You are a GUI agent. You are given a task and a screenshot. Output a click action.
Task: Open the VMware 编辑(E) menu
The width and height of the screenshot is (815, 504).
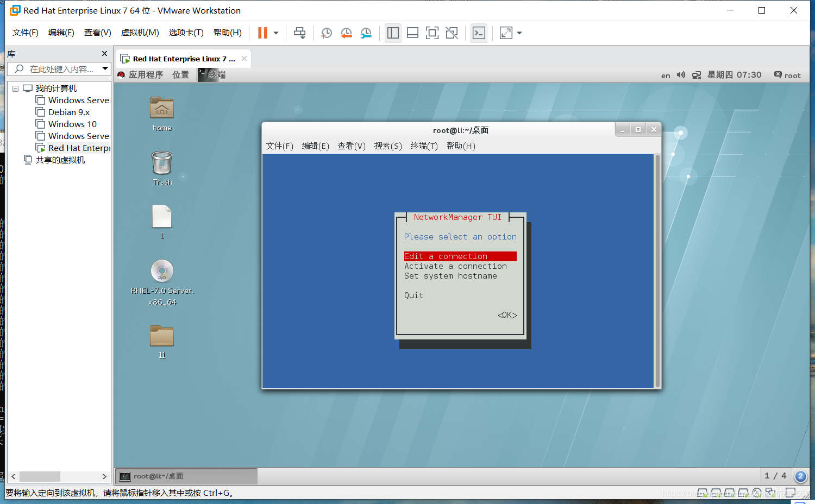tap(61, 33)
